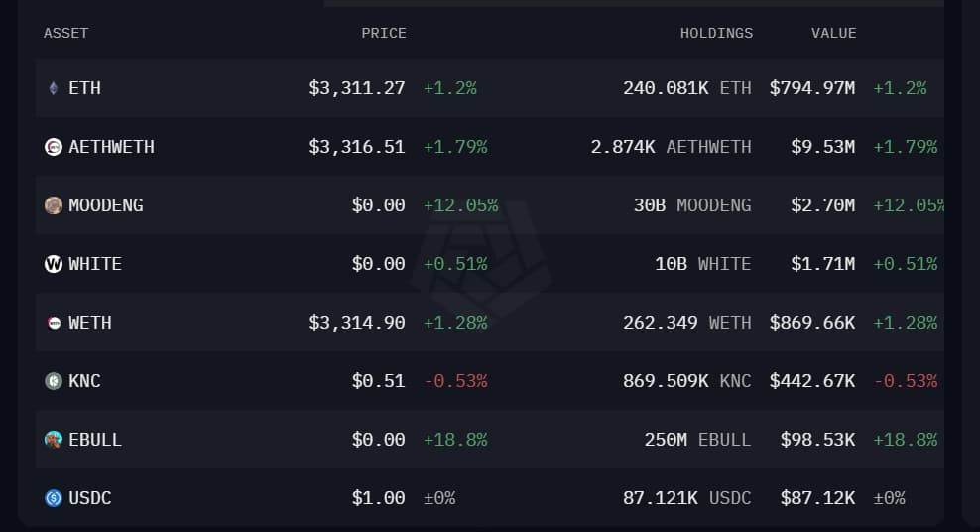Screen dimensions: 980x532
Task: Click the WHITE token logo icon
Action: pos(54,264)
